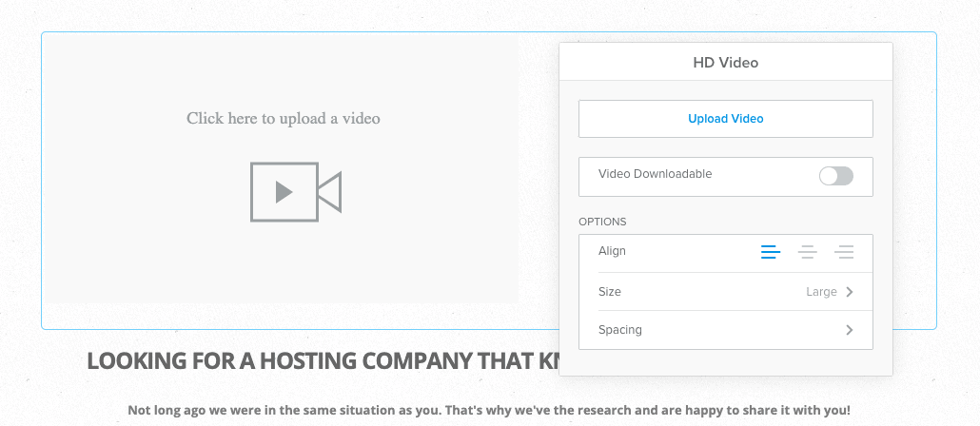Open the Size option chevron

pos(850,292)
